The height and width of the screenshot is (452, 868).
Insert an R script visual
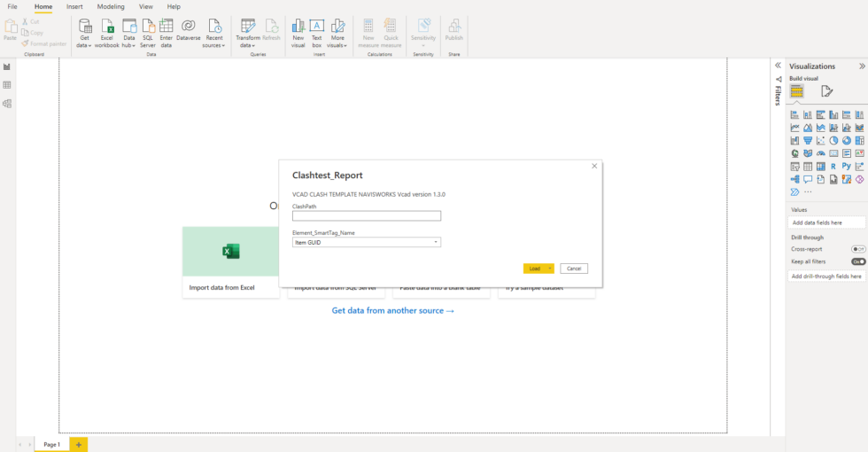[x=833, y=167]
